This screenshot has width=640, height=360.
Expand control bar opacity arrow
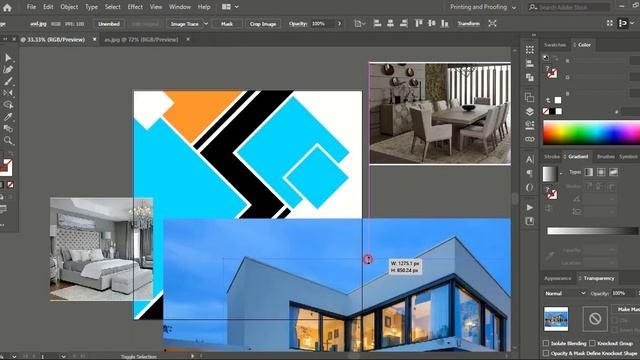click(340, 24)
